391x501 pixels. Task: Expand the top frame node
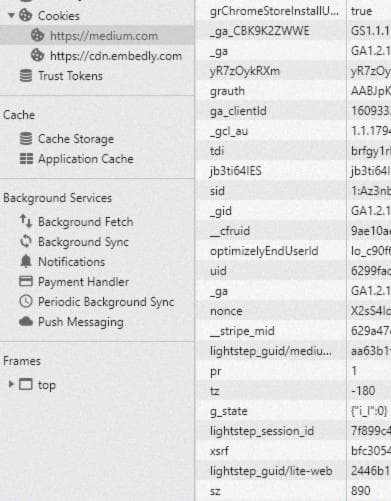click(x=11, y=384)
